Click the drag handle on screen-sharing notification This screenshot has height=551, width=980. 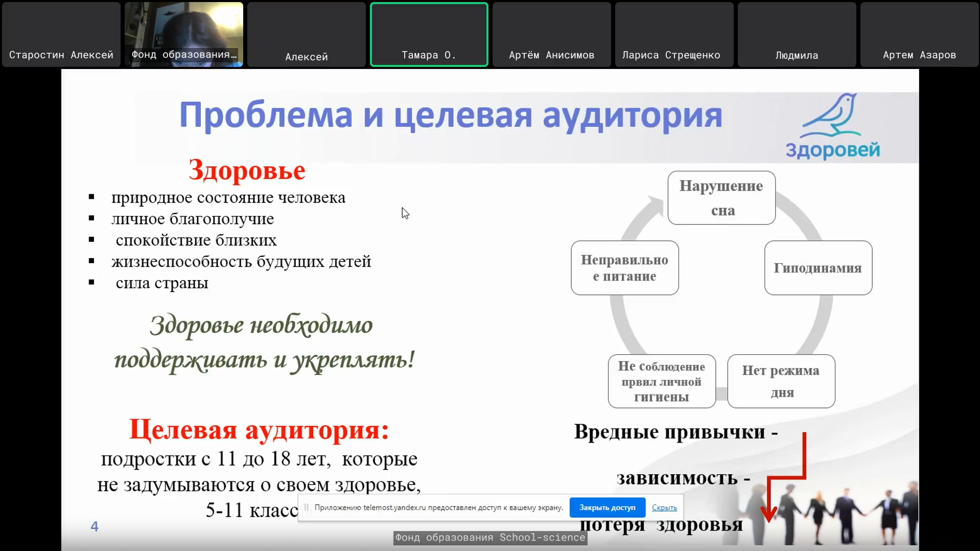tap(307, 508)
